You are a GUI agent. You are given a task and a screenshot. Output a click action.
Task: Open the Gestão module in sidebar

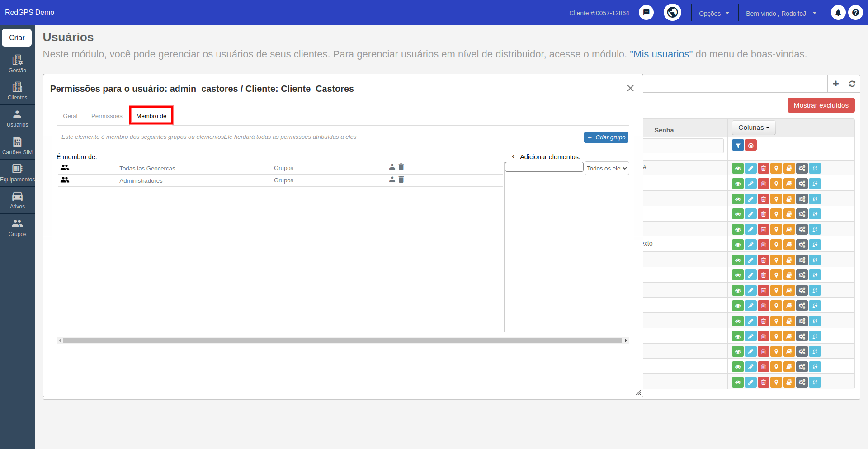point(17,64)
